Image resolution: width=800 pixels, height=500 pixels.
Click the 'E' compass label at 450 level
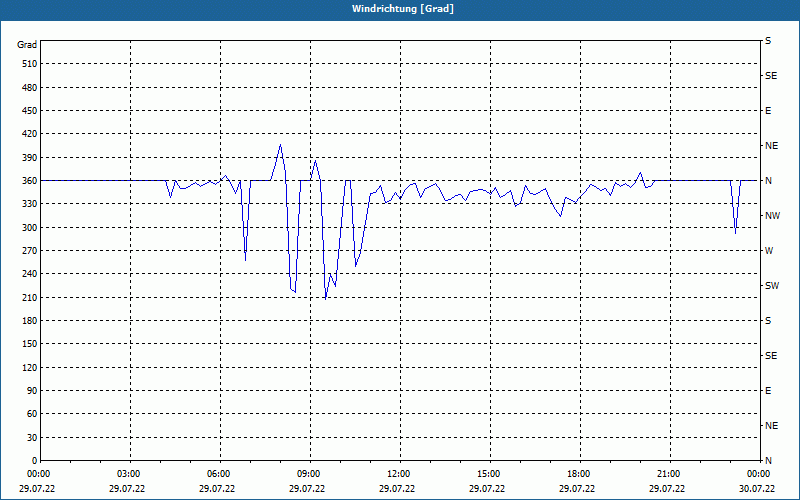[x=768, y=111]
